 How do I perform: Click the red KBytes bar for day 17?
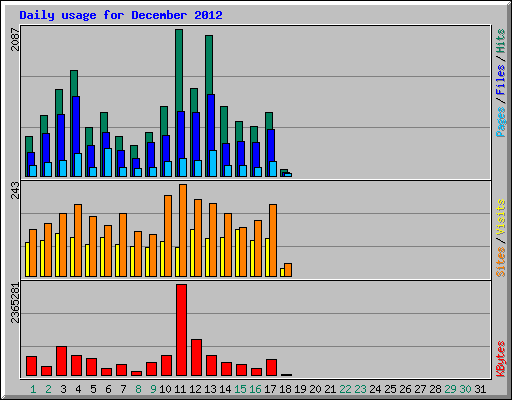click(272, 367)
